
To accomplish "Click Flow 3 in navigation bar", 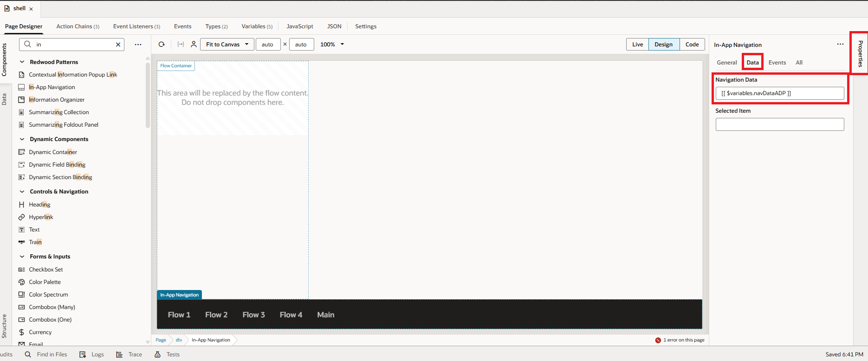I will click(253, 315).
